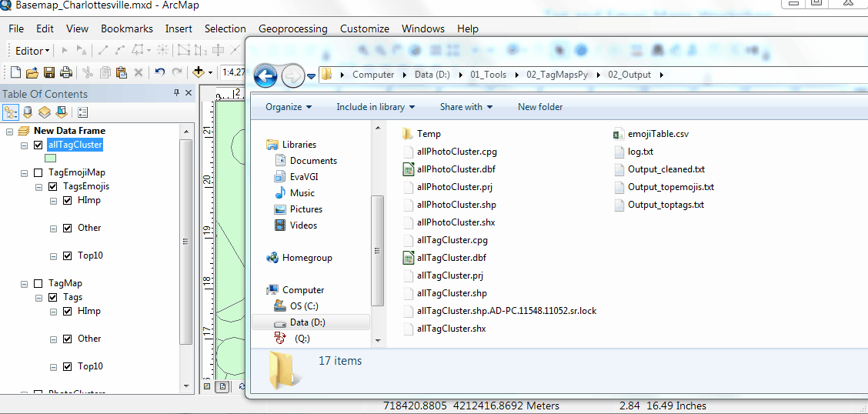Collapse the TagMap group node
The image size is (868, 414).
tap(24, 284)
